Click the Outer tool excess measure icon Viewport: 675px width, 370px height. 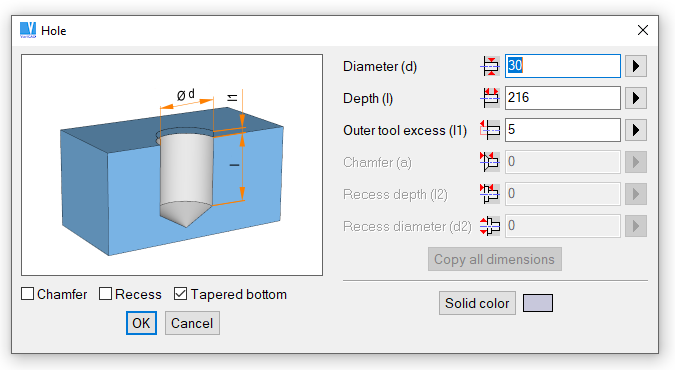point(490,130)
